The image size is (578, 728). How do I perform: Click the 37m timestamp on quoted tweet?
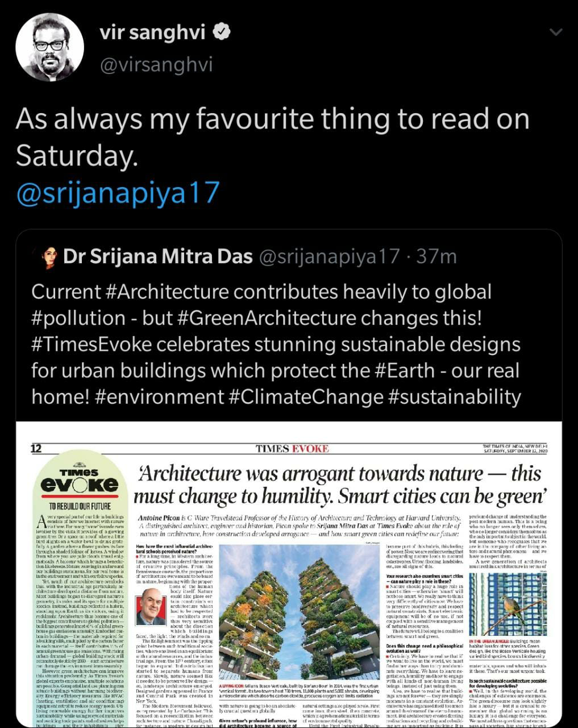click(x=436, y=257)
